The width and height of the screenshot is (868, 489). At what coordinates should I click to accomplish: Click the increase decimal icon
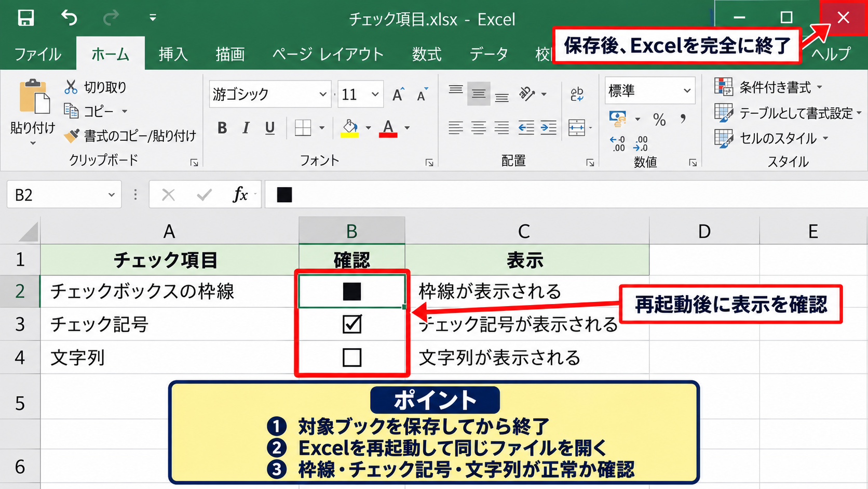pos(618,144)
